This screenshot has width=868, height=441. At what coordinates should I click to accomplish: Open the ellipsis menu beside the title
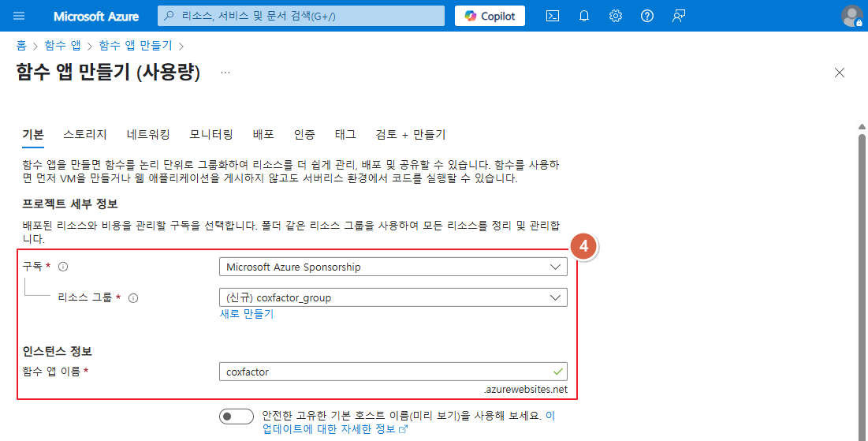(225, 73)
